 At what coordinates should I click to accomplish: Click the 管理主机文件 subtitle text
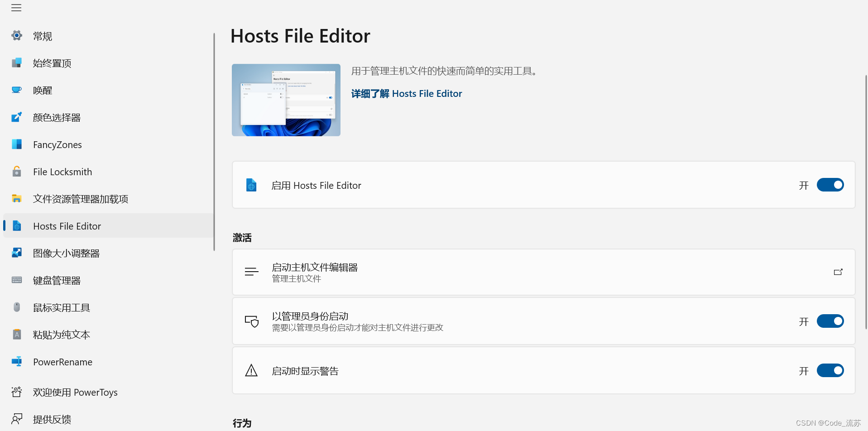click(x=297, y=278)
